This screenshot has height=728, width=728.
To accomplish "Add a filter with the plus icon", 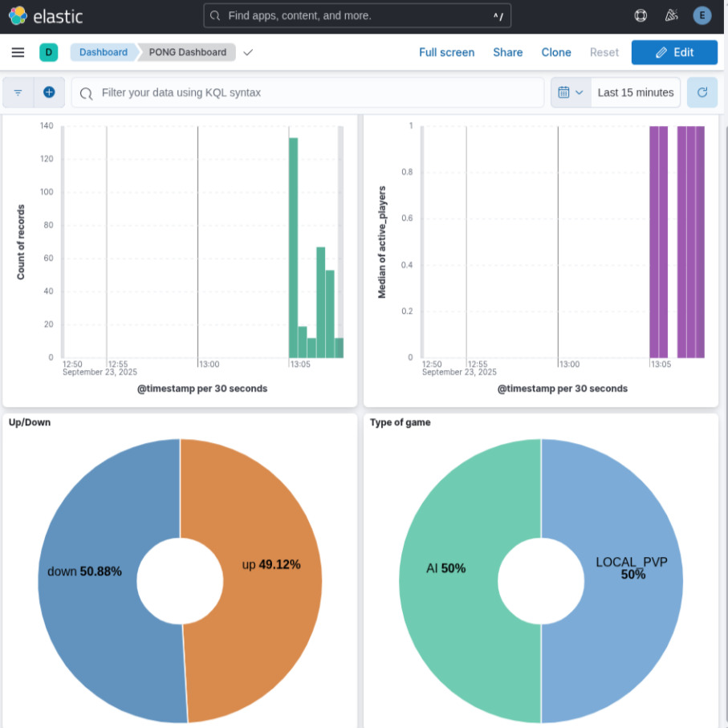I will [x=49, y=92].
